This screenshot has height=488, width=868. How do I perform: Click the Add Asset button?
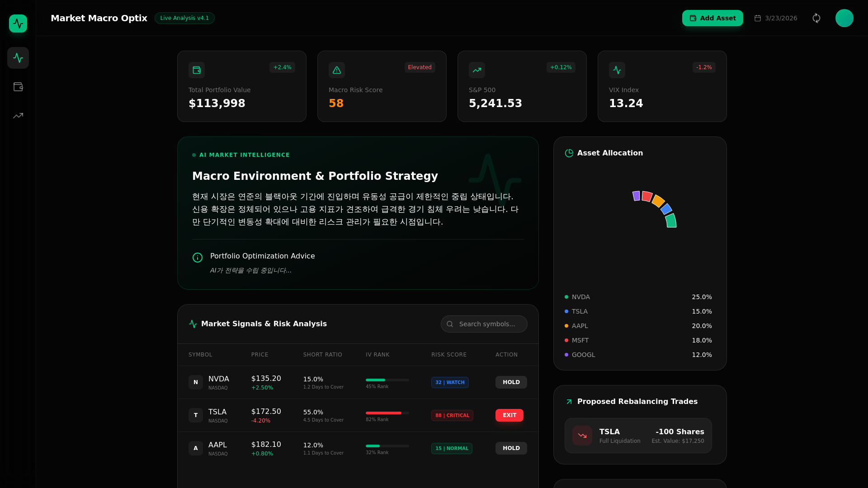coord(712,18)
